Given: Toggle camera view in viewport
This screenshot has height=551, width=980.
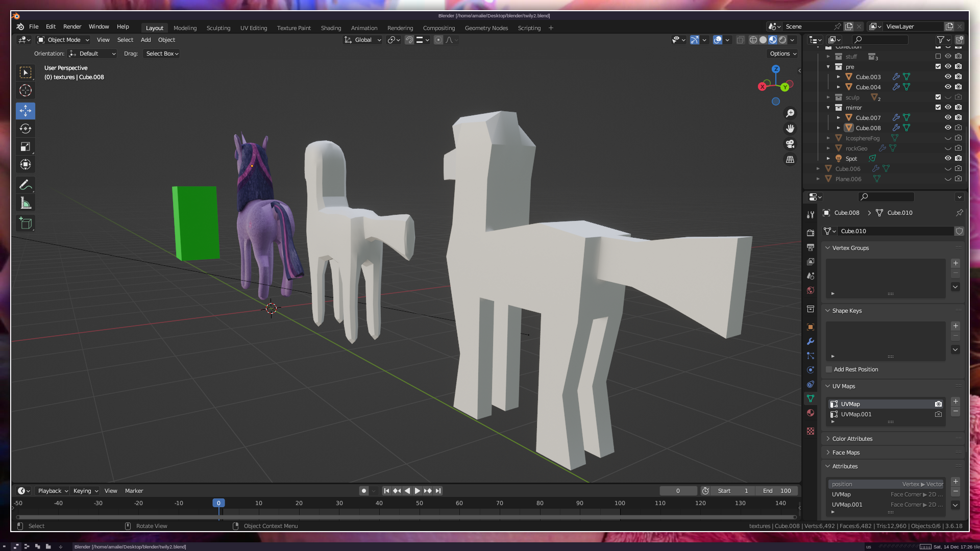Looking at the screenshot, I should pyautogui.click(x=790, y=144).
